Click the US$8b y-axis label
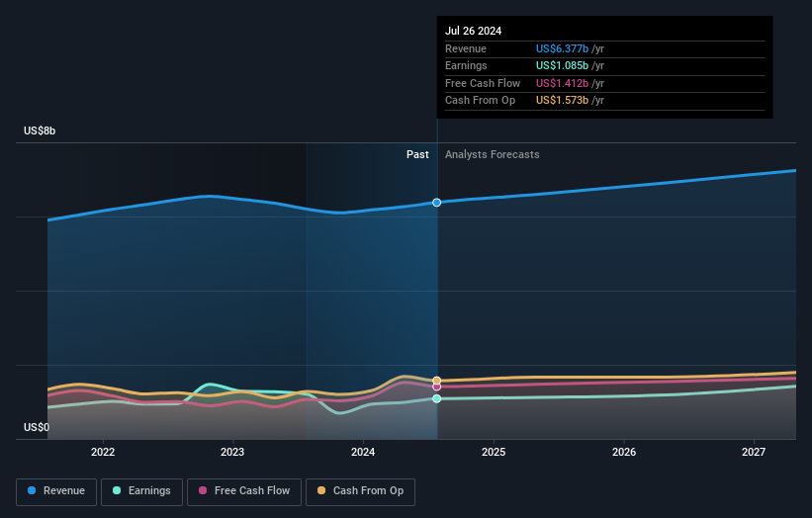The image size is (812, 518). (x=40, y=130)
